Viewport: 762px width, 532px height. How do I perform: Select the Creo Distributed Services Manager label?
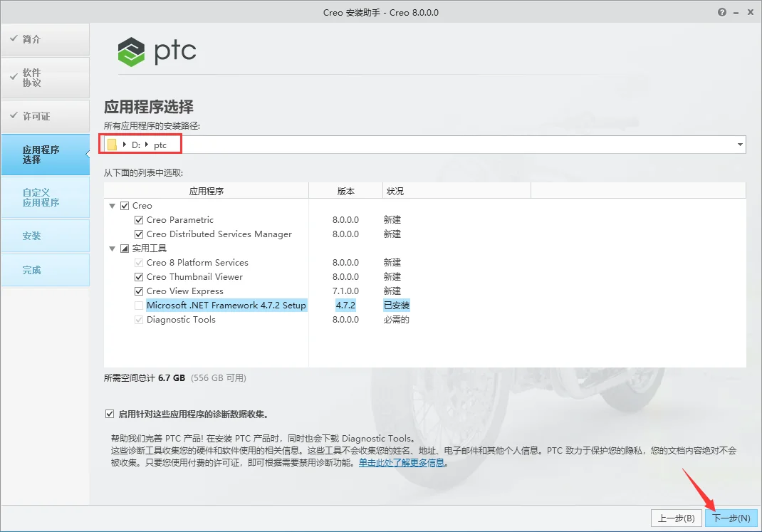pyautogui.click(x=219, y=234)
